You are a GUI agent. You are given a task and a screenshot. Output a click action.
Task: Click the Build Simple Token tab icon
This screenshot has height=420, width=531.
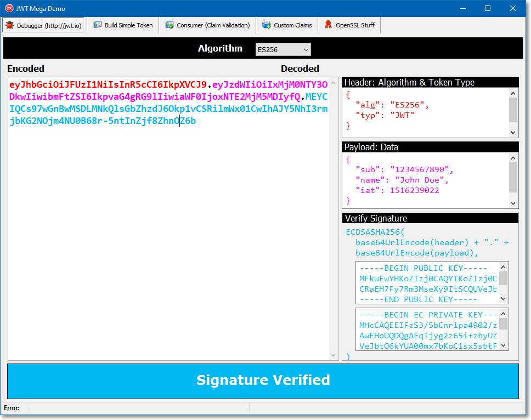98,25
